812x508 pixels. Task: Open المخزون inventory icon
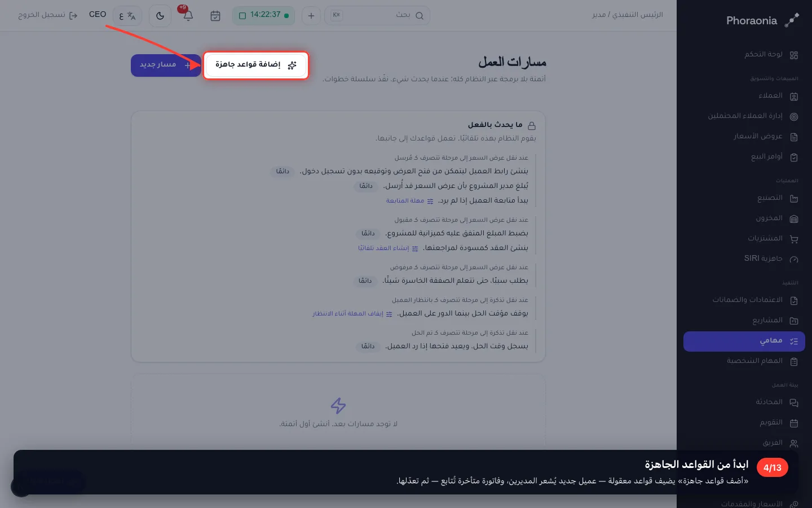(794, 218)
